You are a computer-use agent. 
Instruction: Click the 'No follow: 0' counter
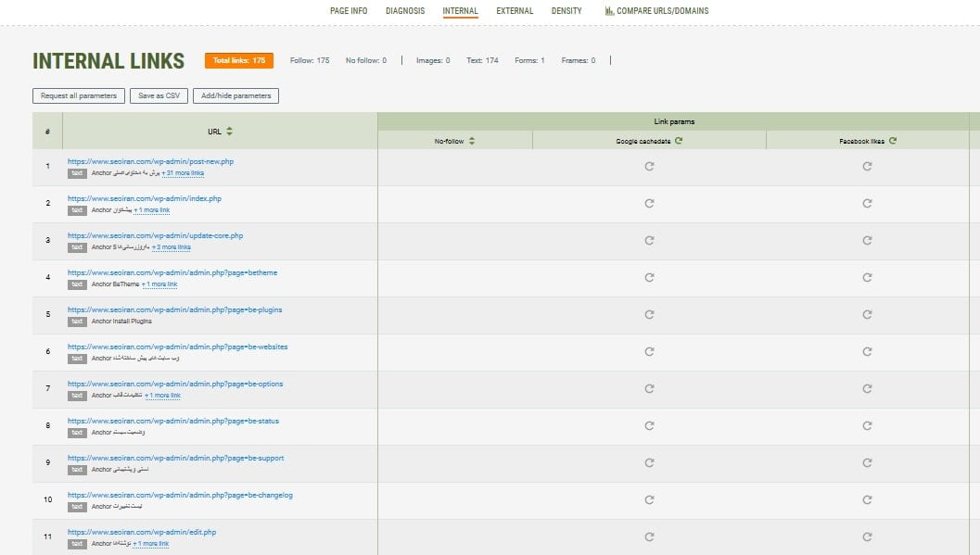(366, 60)
